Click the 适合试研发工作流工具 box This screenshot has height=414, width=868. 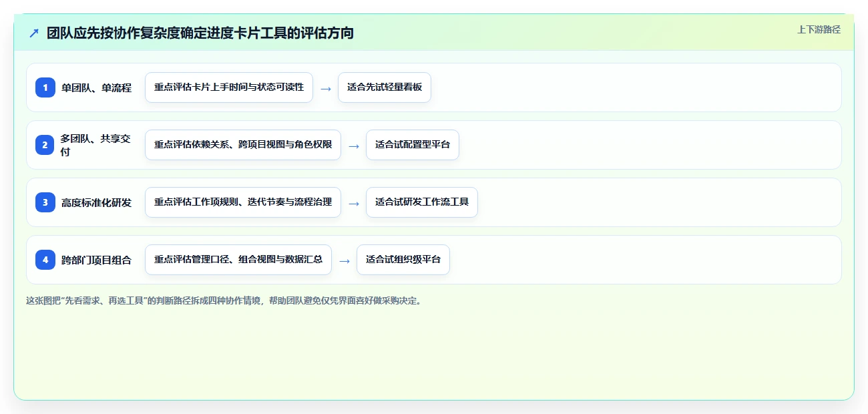coord(422,202)
